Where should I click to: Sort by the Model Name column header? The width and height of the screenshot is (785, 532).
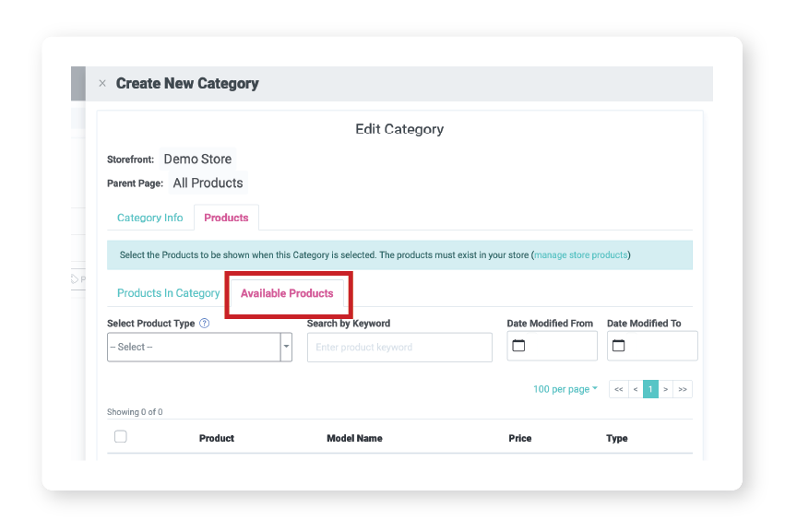[x=354, y=438]
